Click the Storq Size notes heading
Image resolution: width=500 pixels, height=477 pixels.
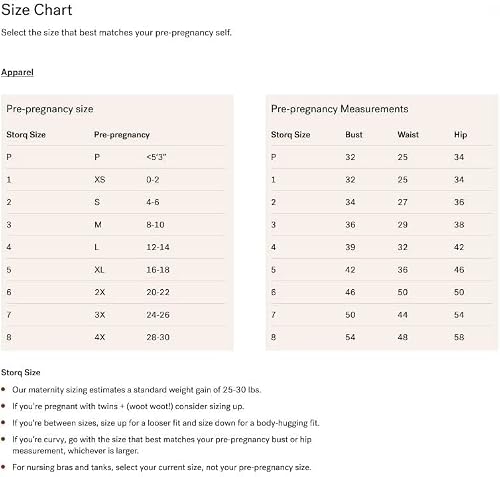click(x=21, y=372)
